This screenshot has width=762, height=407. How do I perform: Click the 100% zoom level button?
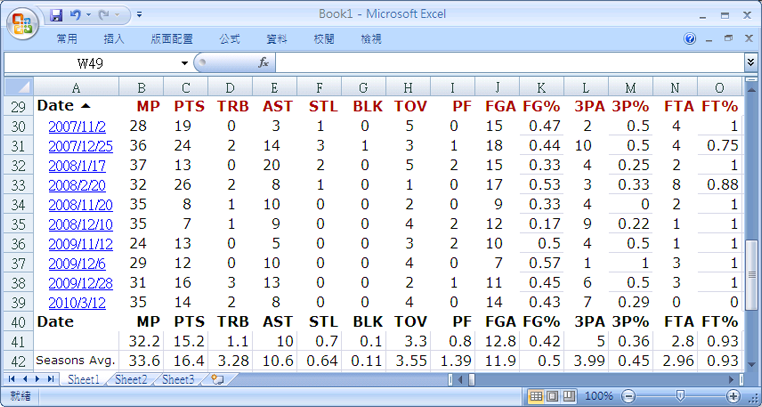[599, 396]
